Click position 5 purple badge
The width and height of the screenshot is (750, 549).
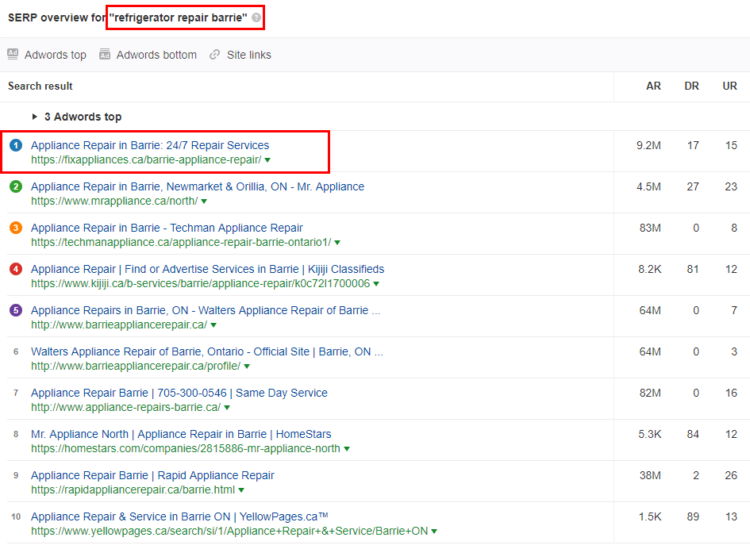(16, 310)
